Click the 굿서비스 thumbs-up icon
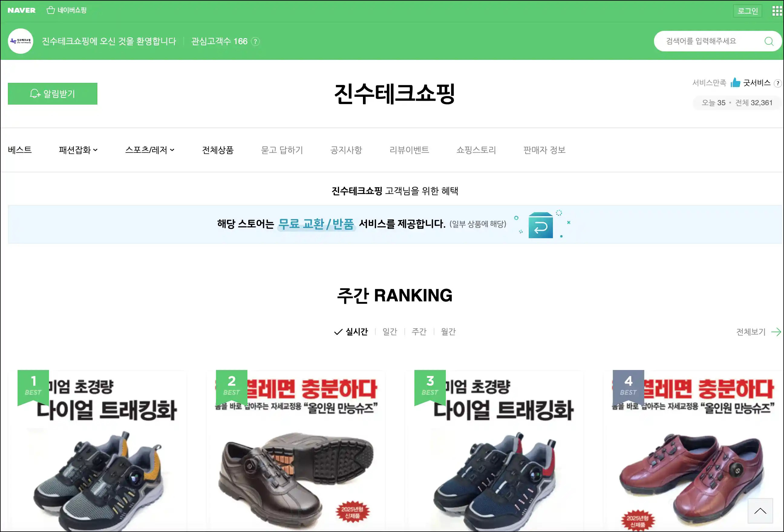The width and height of the screenshot is (784, 532). pyautogui.click(x=735, y=83)
